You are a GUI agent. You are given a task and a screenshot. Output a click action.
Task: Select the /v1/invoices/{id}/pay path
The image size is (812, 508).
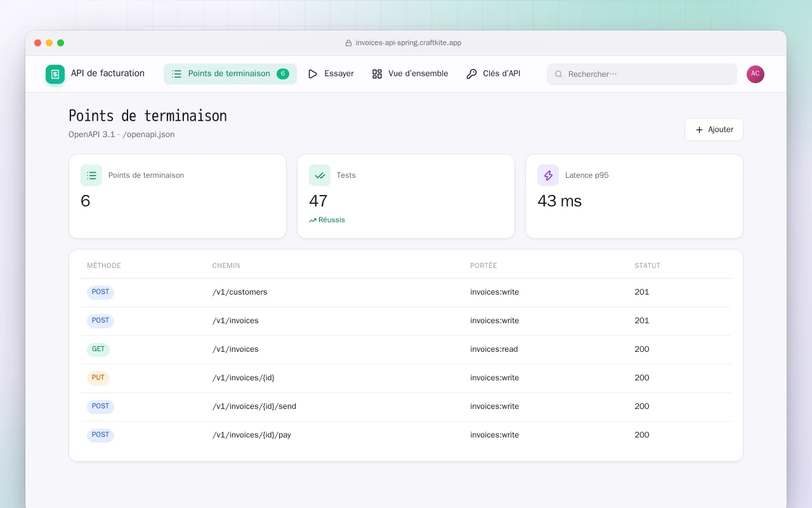click(x=252, y=435)
